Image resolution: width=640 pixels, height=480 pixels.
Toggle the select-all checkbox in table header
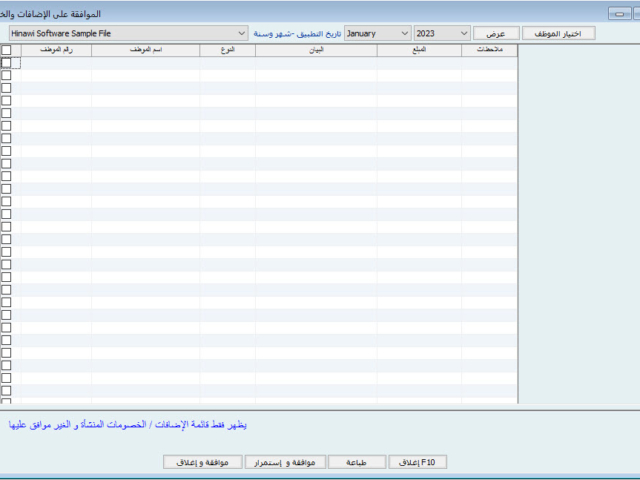[x=6, y=49]
